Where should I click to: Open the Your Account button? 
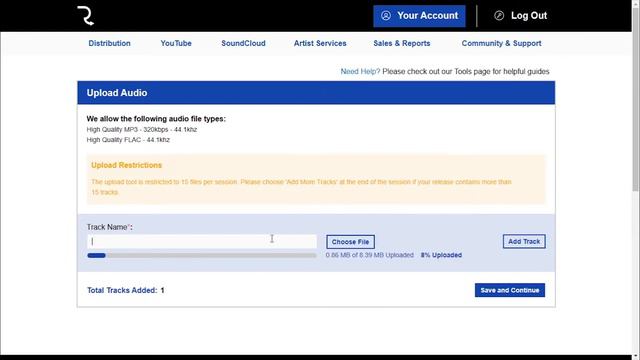(x=419, y=16)
